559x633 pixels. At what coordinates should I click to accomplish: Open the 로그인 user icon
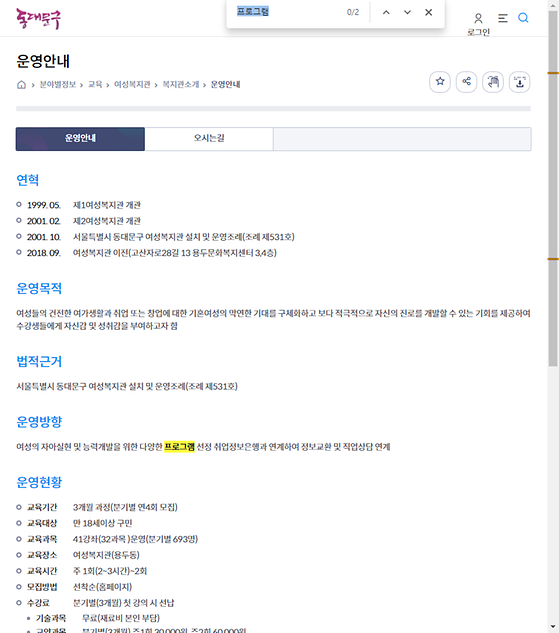click(x=478, y=18)
